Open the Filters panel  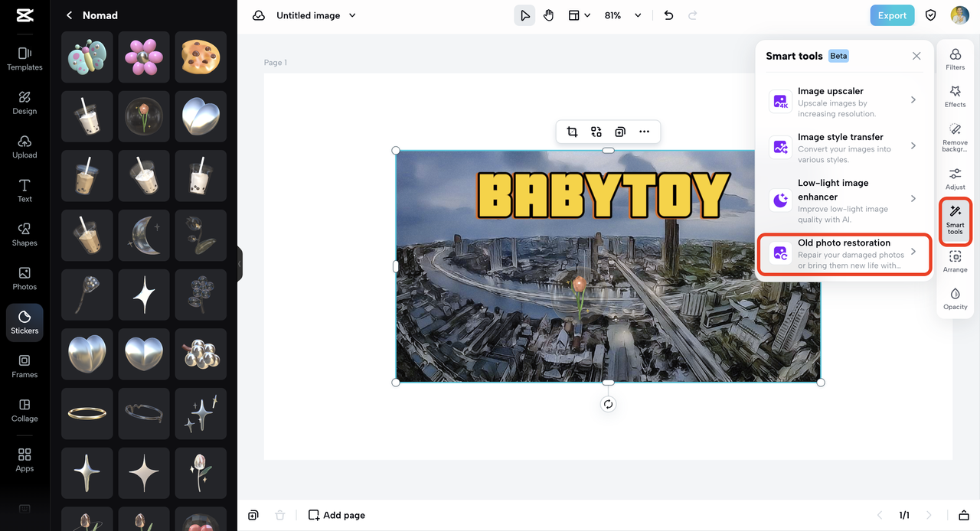click(955, 59)
